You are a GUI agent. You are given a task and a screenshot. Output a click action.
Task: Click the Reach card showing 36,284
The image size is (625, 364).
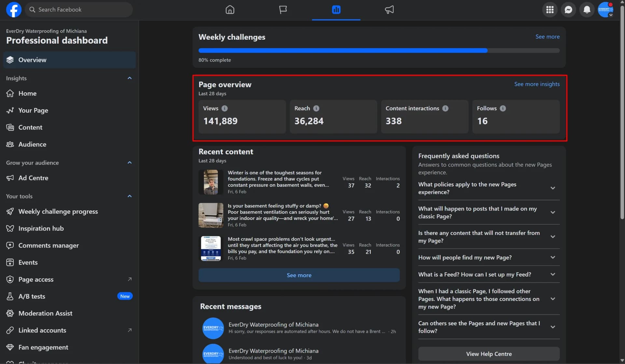click(x=333, y=116)
